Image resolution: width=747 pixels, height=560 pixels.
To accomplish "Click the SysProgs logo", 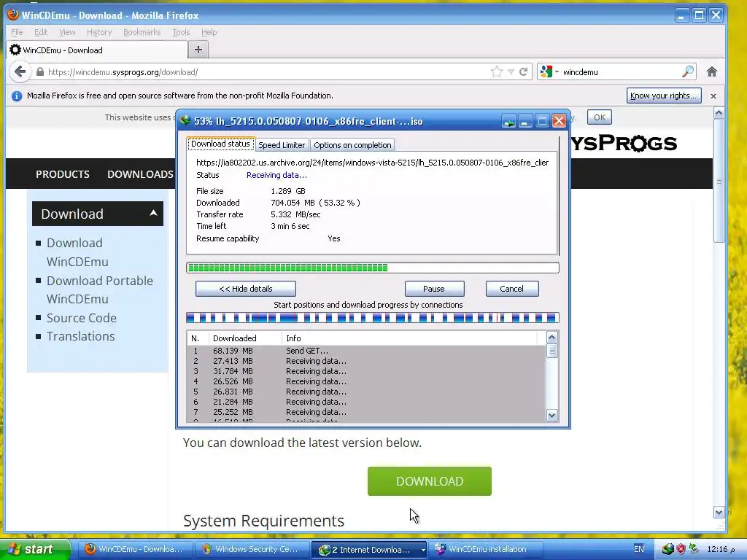I will (x=624, y=143).
